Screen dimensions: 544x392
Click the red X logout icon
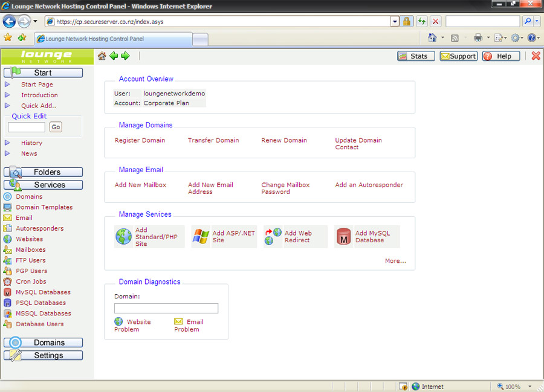[536, 56]
